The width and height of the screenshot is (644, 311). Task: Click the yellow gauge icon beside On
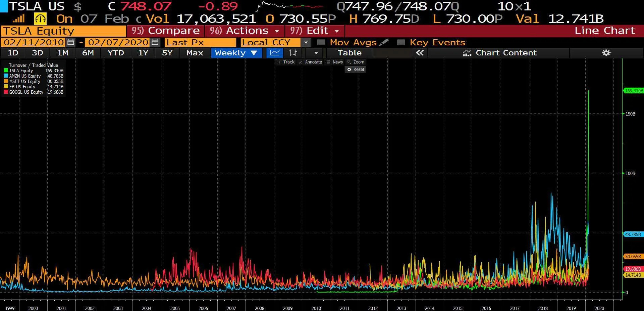coord(40,19)
